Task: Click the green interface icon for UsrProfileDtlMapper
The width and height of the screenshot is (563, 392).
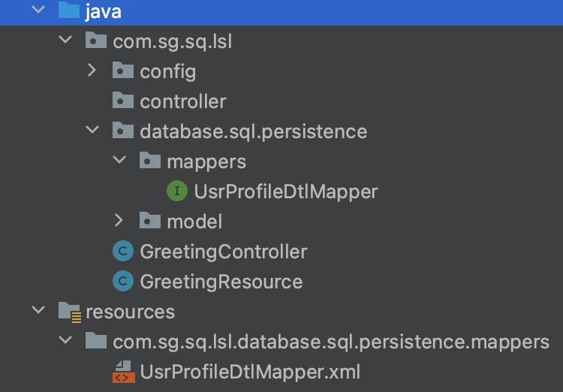Action: (x=176, y=191)
